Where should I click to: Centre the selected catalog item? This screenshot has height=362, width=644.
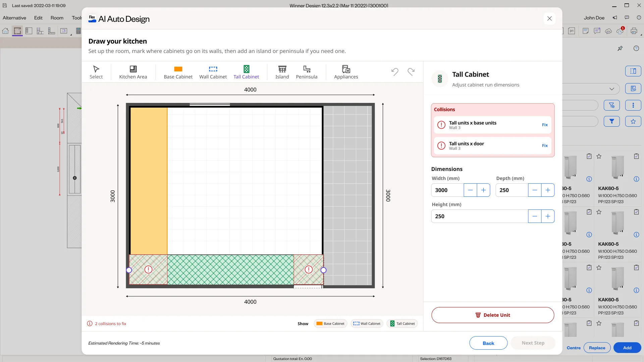[x=573, y=348]
